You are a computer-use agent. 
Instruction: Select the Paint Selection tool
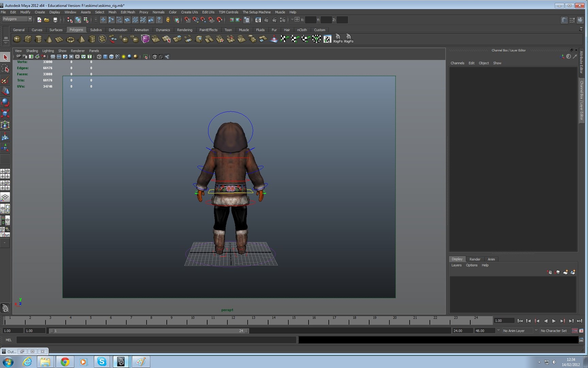point(5,80)
